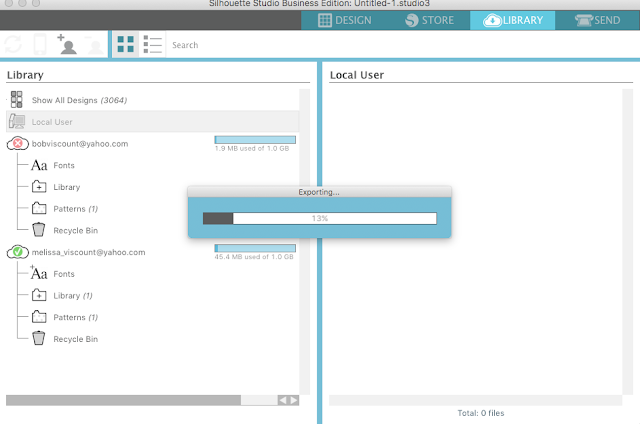Click the faded remove user icon
Screen dimensions: 640x424
pos(95,45)
